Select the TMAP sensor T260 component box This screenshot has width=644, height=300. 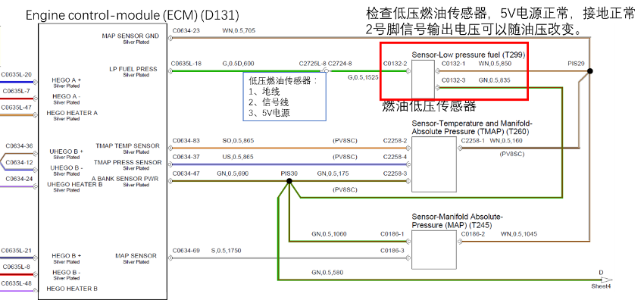click(433, 164)
